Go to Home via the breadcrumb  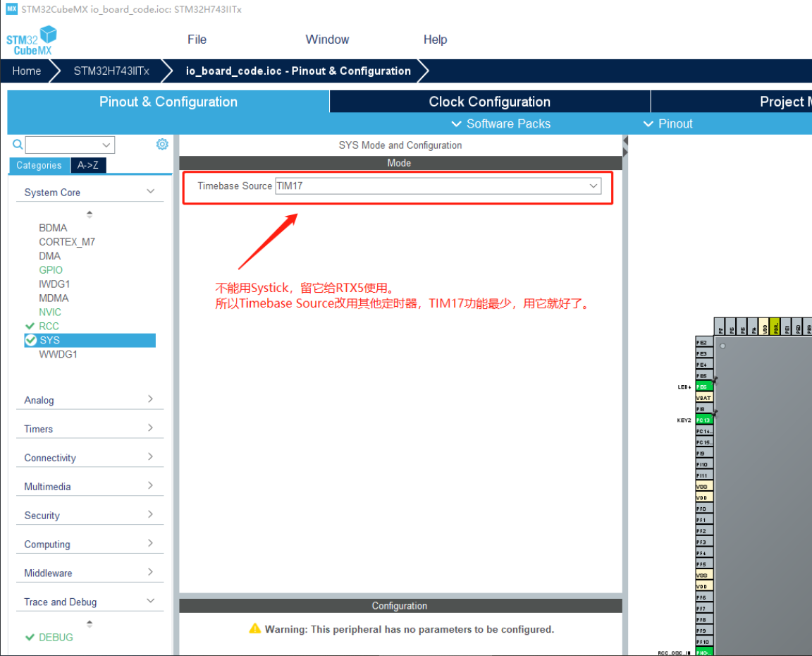tap(26, 71)
